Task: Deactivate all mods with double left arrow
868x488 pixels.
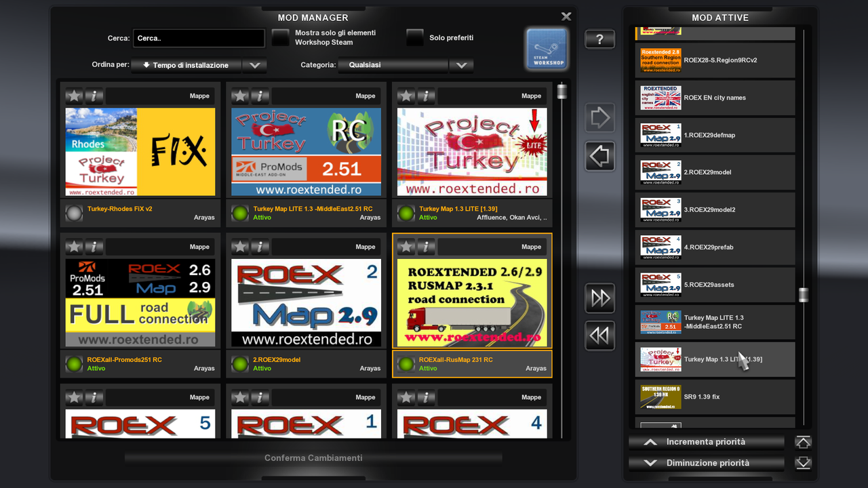Action: pyautogui.click(x=600, y=335)
